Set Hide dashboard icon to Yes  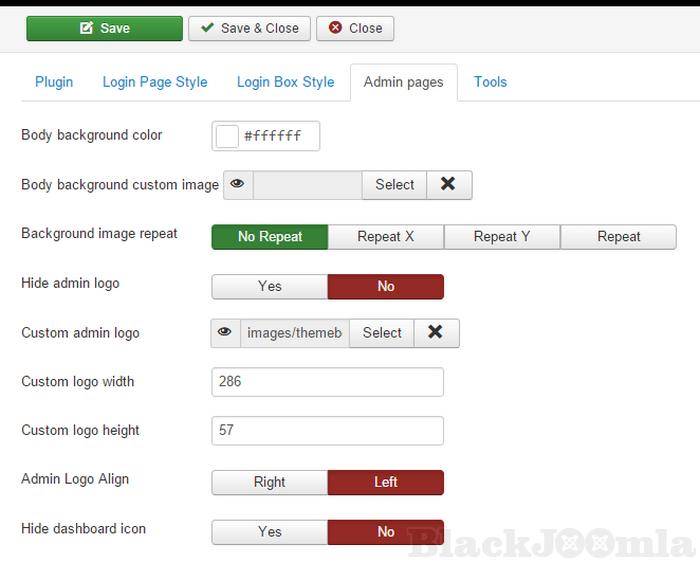tap(270, 532)
